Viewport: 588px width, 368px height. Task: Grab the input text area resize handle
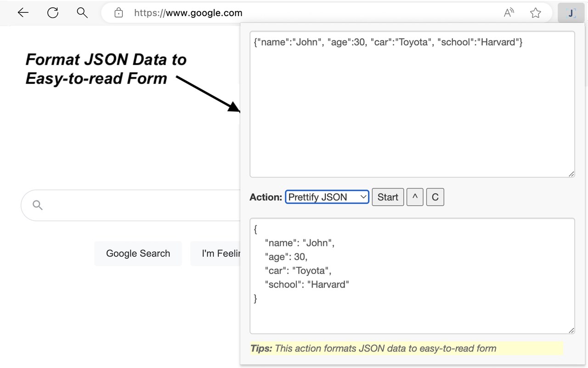click(x=571, y=174)
